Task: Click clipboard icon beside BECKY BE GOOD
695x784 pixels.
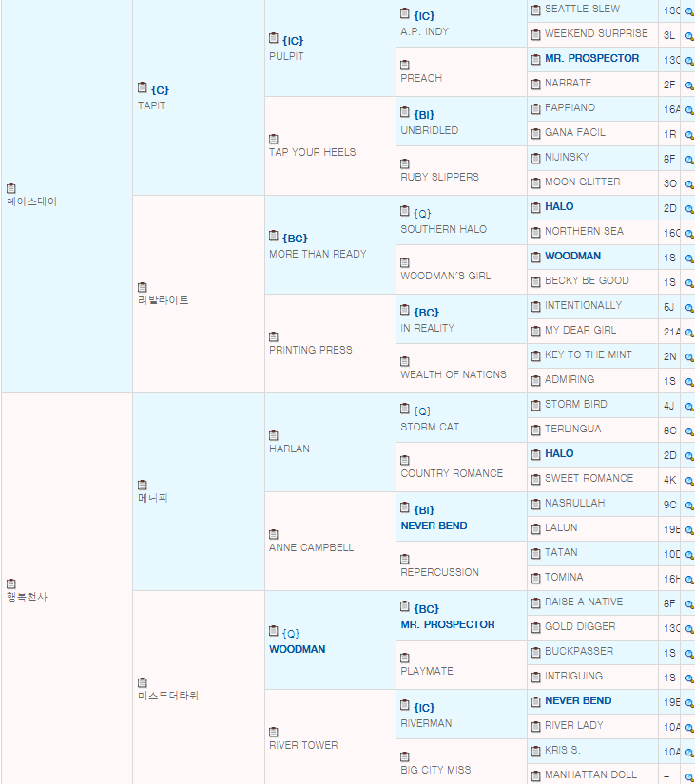Action: pos(536,281)
